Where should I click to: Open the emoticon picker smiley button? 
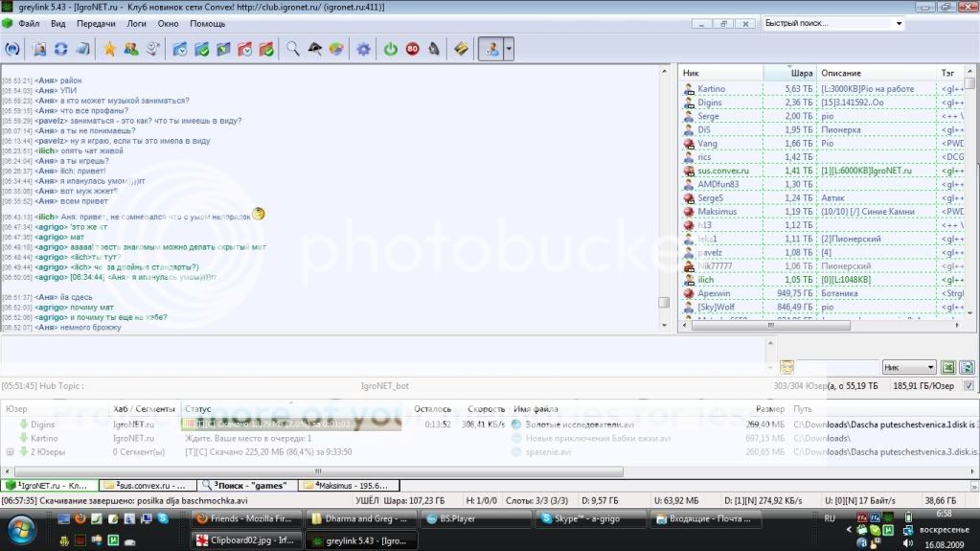tap(786, 367)
